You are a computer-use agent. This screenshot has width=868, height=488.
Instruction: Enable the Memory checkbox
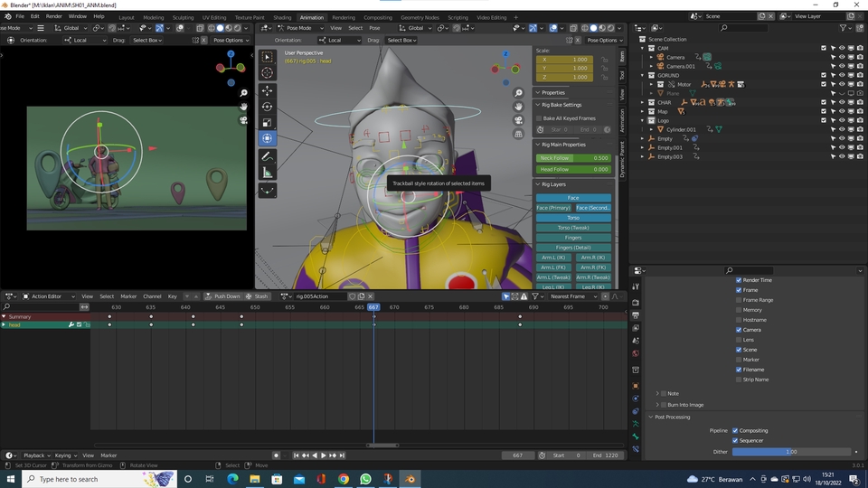click(739, 310)
